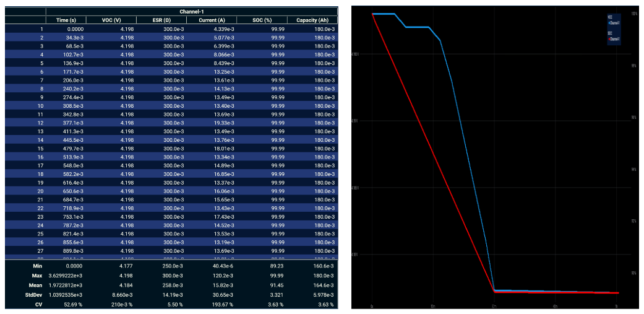Select the VOC (V) column header
644x314 pixels.
pyautogui.click(x=112, y=20)
